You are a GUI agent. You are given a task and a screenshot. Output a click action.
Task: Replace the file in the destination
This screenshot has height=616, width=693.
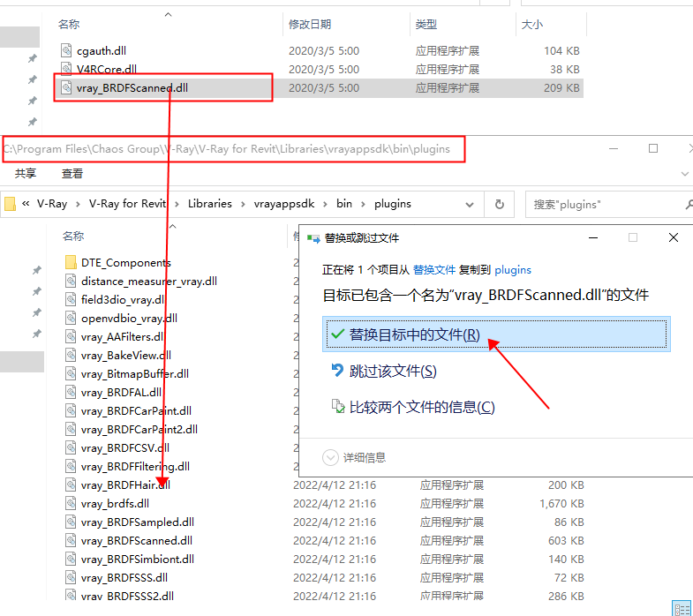[414, 334]
